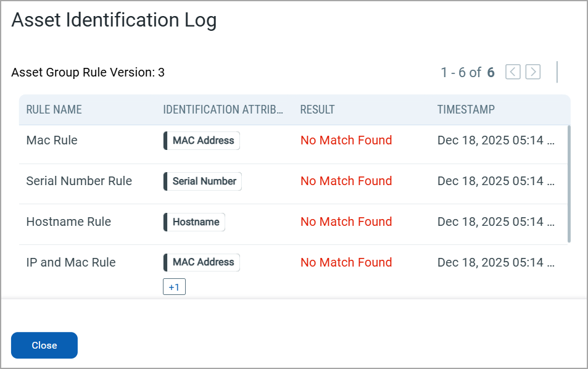The image size is (588, 369).
Task: Select the Hostname attribute tag
Action: [194, 222]
